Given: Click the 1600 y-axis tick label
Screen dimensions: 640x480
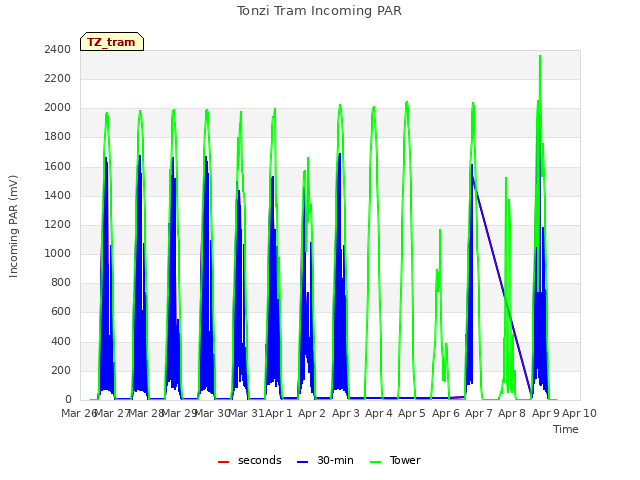Looking at the screenshot, I should [x=58, y=166].
